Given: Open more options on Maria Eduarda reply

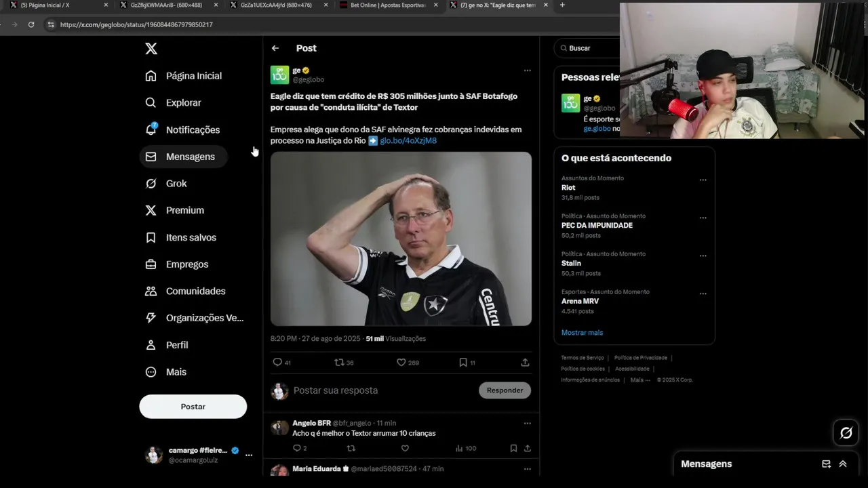Looking at the screenshot, I should (x=527, y=468).
